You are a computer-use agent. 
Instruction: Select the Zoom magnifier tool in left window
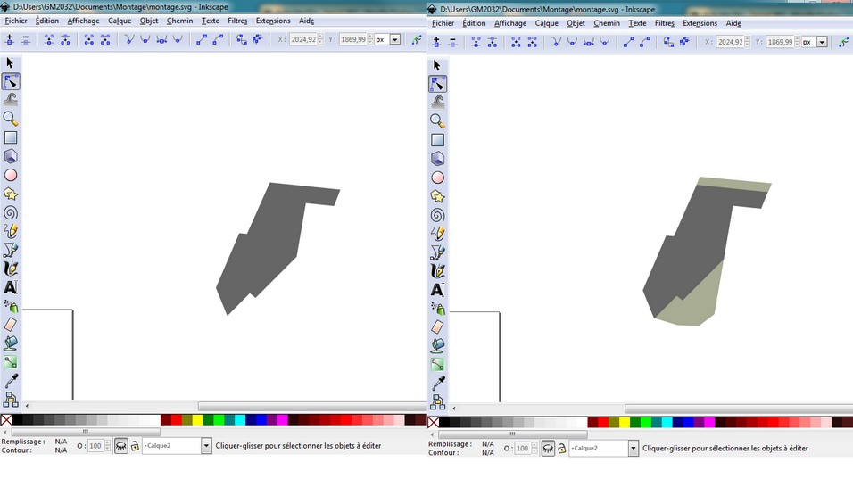[x=11, y=119]
